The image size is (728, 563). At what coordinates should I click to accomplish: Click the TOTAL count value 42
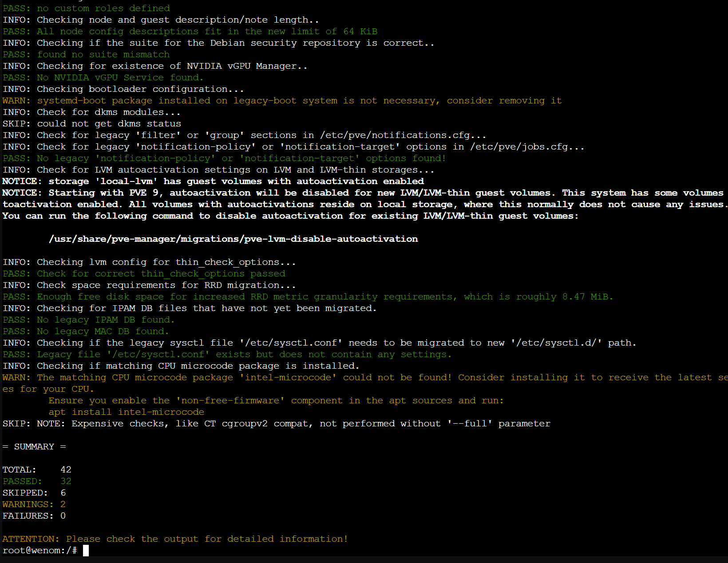(x=66, y=470)
